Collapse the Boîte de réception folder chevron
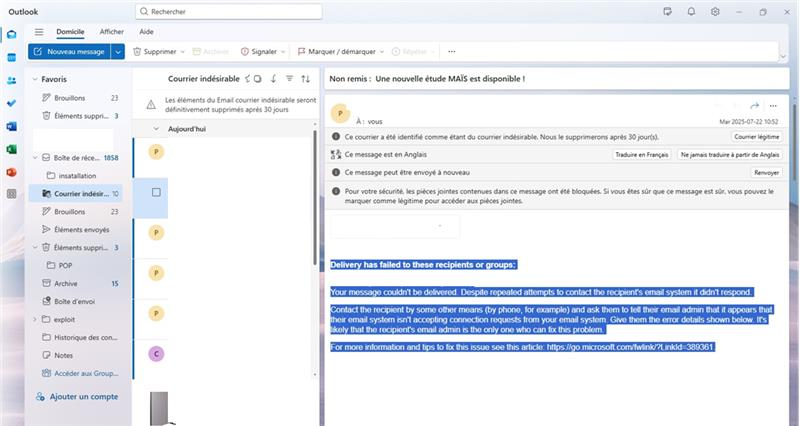This screenshot has width=800, height=426. pyautogui.click(x=35, y=158)
